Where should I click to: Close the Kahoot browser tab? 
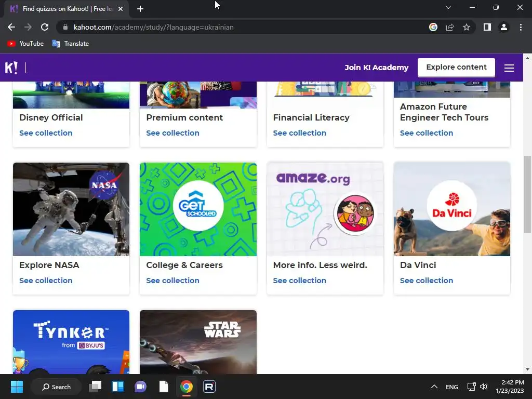(x=121, y=9)
